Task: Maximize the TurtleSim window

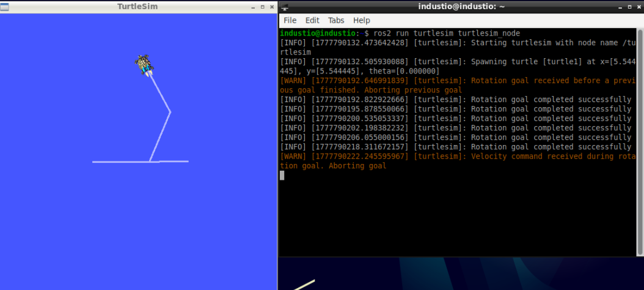Action: tap(263, 7)
